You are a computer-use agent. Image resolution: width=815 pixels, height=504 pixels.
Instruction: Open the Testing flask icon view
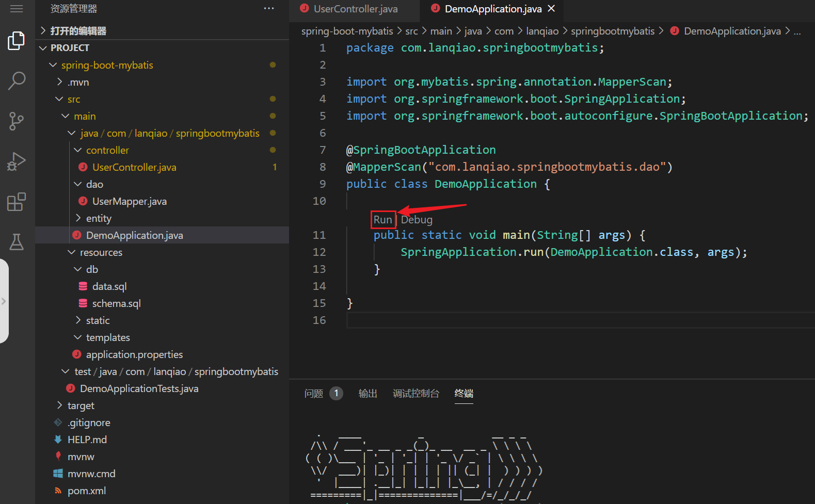pos(17,241)
